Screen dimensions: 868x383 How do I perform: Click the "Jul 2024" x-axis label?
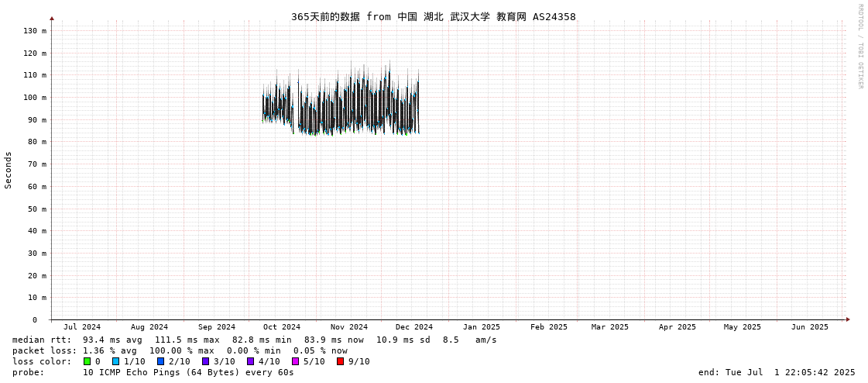(83, 327)
